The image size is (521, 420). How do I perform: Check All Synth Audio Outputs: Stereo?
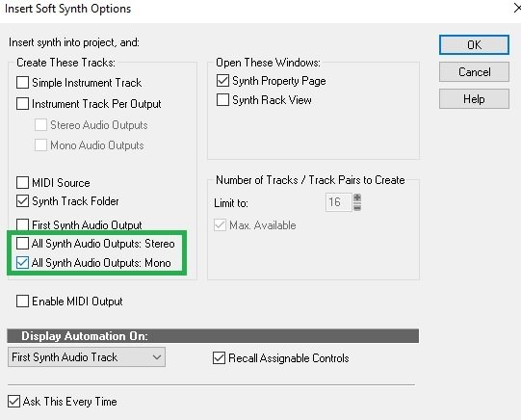point(22,243)
